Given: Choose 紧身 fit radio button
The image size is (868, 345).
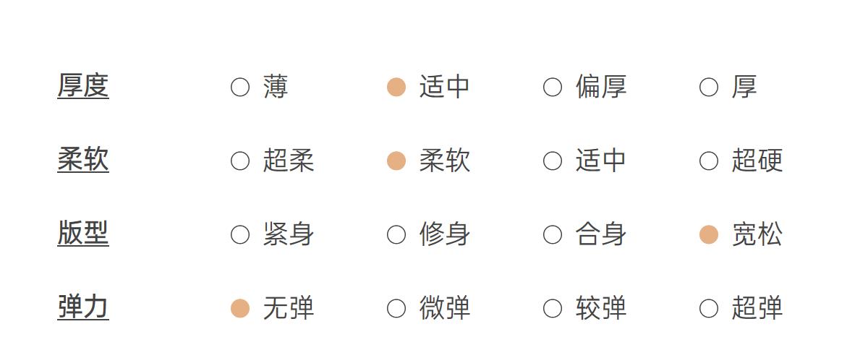Looking at the screenshot, I should [240, 235].
